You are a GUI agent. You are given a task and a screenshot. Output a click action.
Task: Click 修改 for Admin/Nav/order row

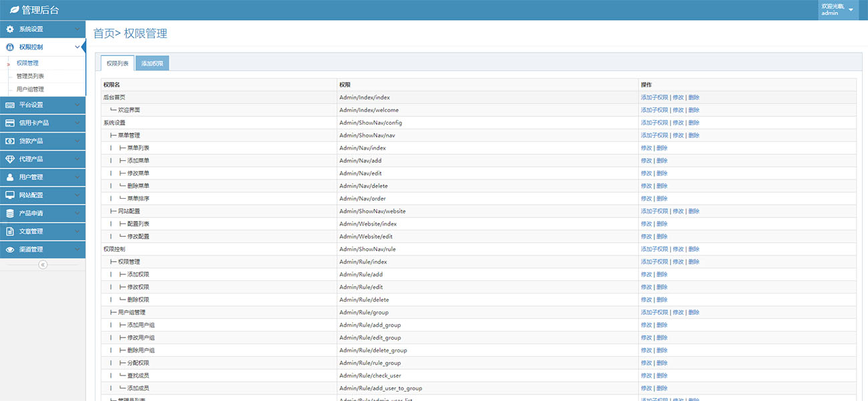click(x=646, y=199)
